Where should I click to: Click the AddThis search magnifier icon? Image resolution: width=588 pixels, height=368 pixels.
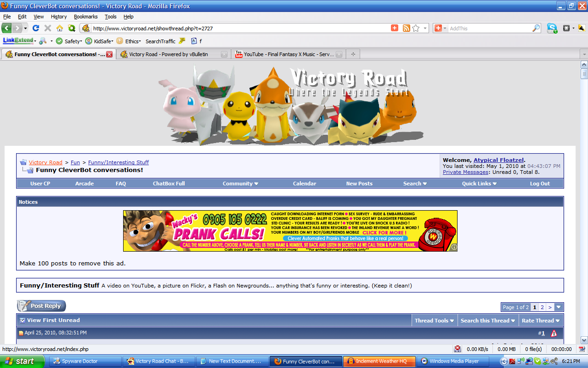(536, 28)
